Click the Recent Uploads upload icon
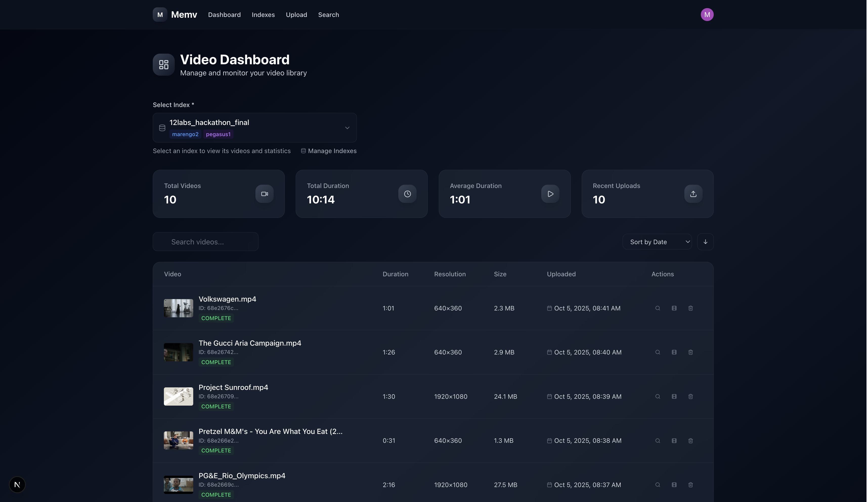The width and height of the screenshot is (868, 502). point(693,194)
